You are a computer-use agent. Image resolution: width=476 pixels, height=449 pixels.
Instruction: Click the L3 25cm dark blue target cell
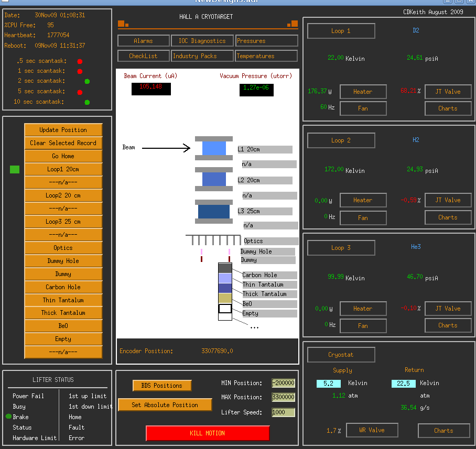[214, 212]
